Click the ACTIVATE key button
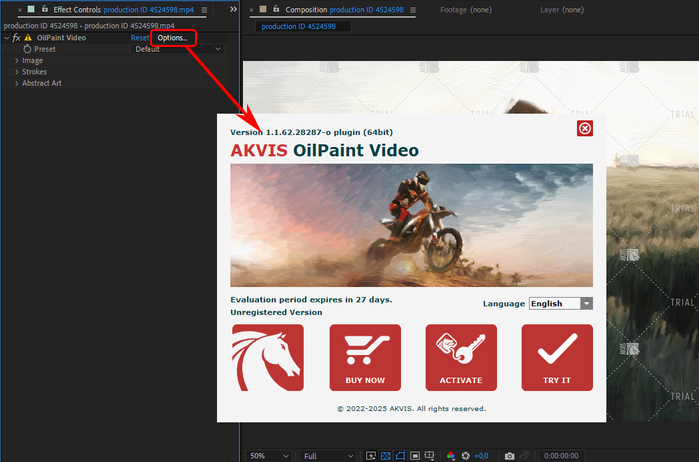 click(461, 358)
